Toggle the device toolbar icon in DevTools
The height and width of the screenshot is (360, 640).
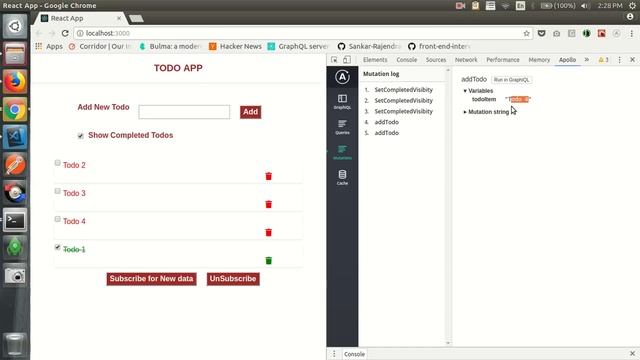pyautogui.click(x=347, y=60)
